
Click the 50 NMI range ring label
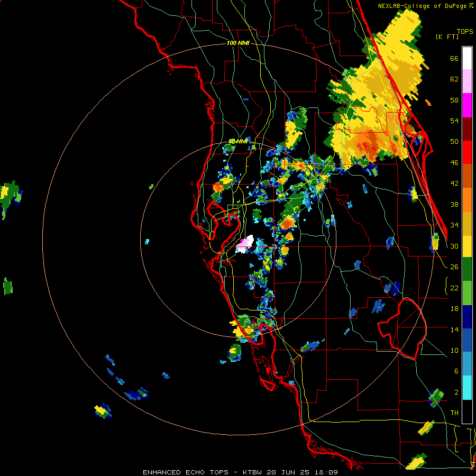[x=237, y=141]
